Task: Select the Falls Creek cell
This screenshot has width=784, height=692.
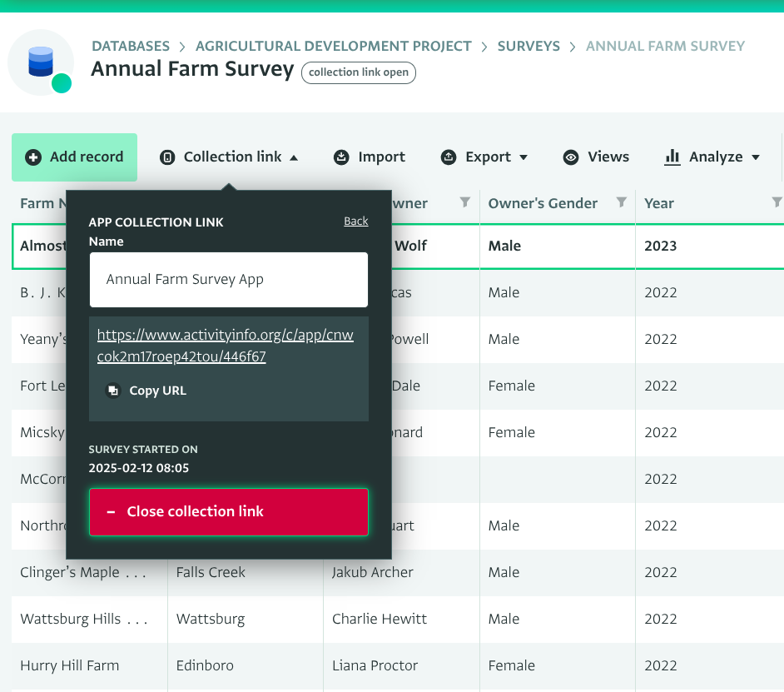Action: click(x=246, y=572)
